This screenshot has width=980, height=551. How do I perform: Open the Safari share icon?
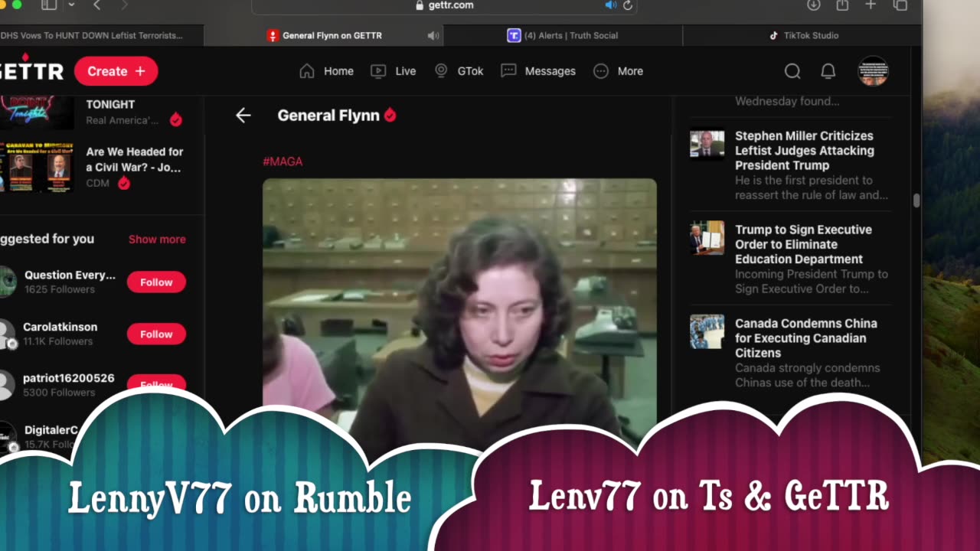[842, 5]
